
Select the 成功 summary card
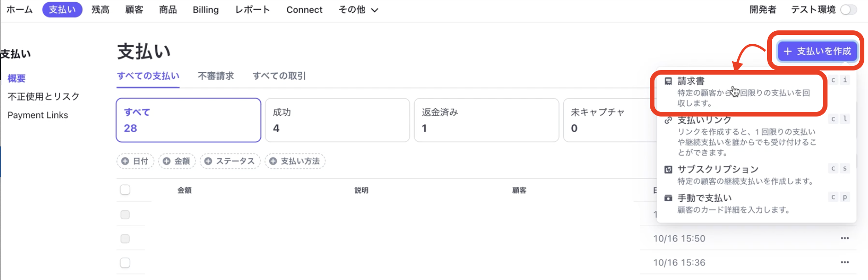click(x=337, y=120)
